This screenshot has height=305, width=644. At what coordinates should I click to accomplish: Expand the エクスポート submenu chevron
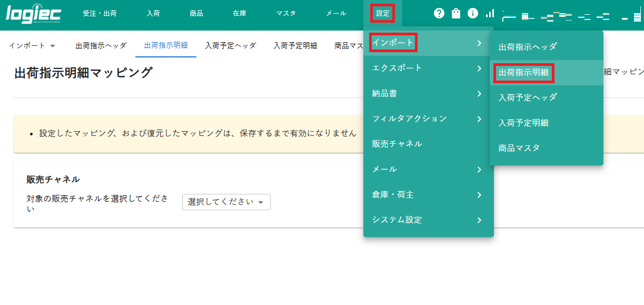479,68
